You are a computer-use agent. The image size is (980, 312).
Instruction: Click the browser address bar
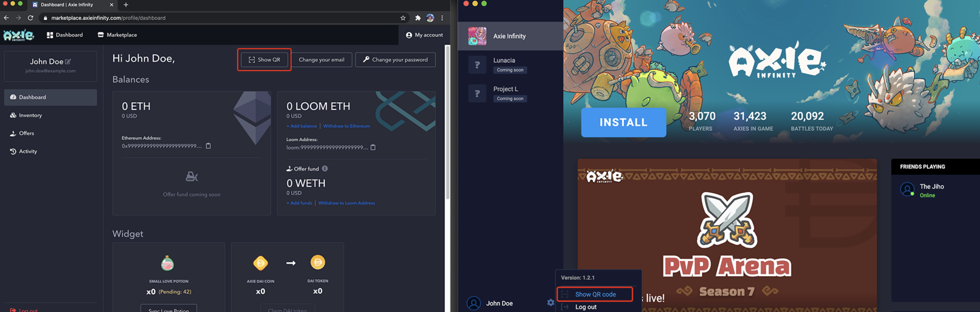[225, 18]
